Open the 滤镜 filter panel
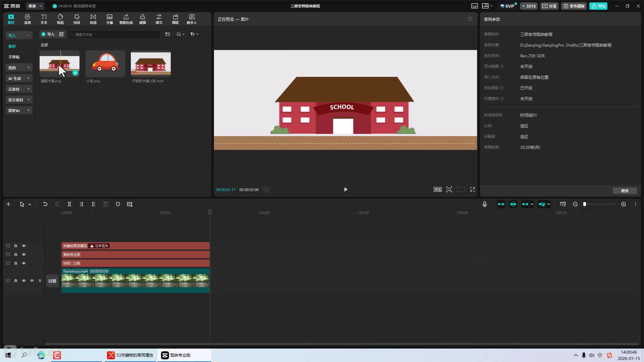The height and width of the screenshot is (362, 644). pos(143,19)
